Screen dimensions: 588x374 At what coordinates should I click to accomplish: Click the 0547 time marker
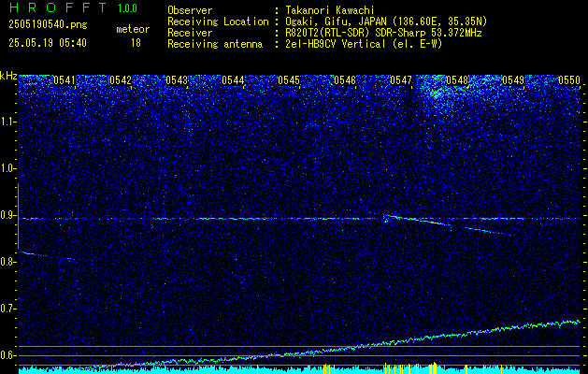401,80
